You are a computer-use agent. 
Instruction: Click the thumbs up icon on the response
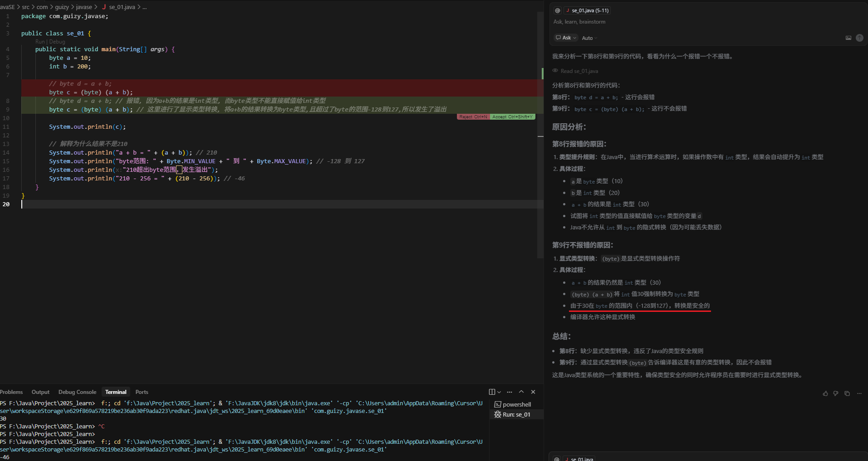point(825,393)
